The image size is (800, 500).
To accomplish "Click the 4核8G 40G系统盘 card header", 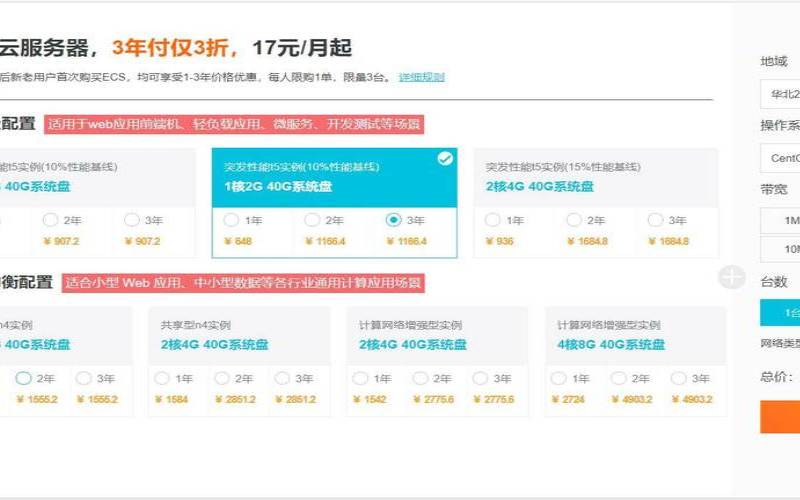I will coord(635,336).
